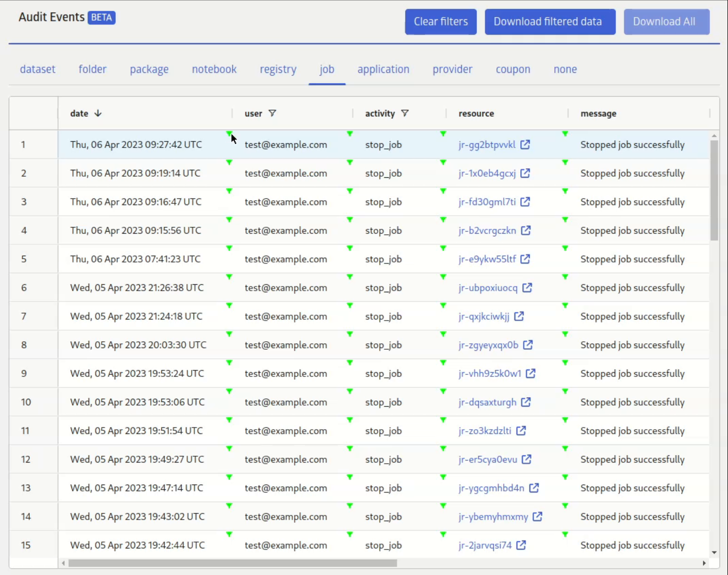Switch to the coupon tab
Image resolution: width=728 pixels, height=575 pixels.
click(513, 69)
